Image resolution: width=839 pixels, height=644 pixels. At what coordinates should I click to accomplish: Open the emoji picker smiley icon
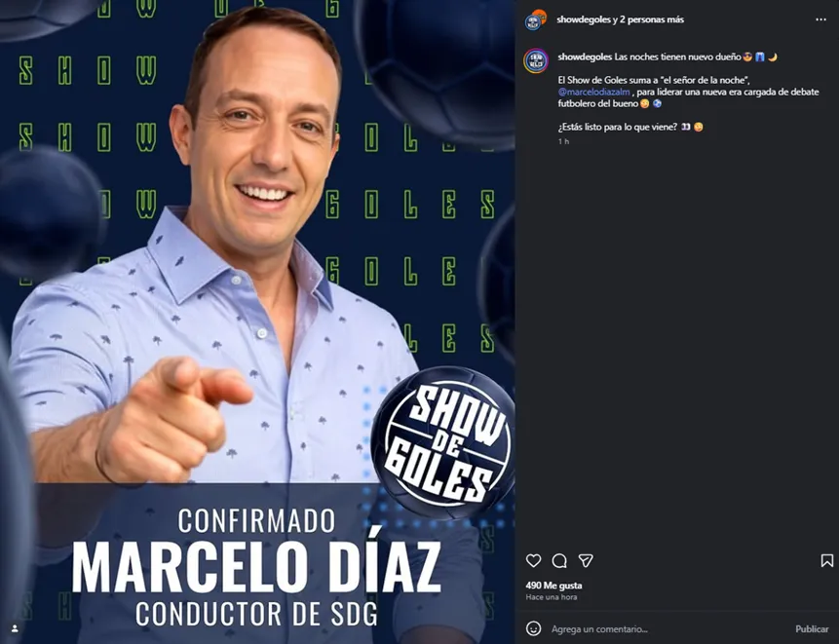[x=533, y=628]
